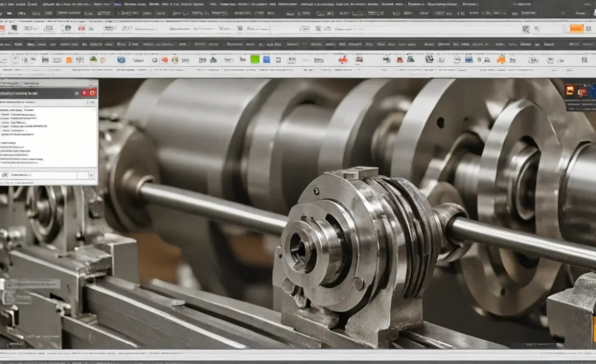Click the blue picture icon in the right toolbar
596x364 pixels.
[x=469, y=59]
